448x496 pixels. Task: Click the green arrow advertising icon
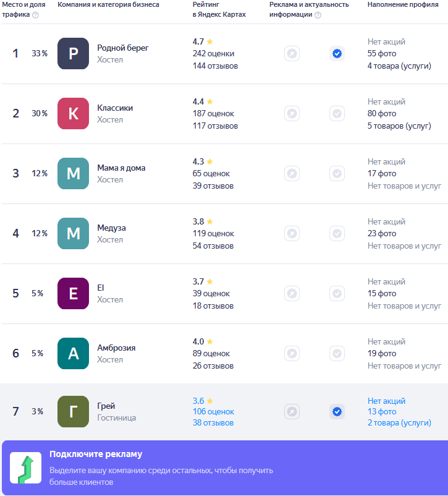pos(25,468)
